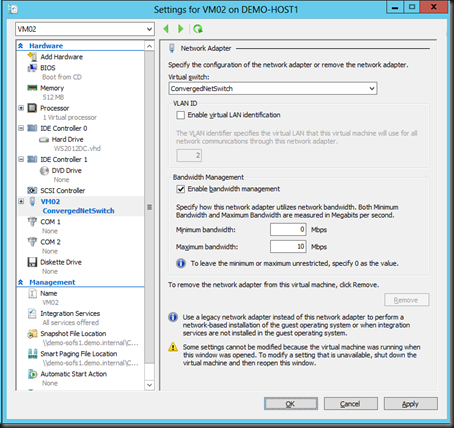The width and height of the screenshot is (454, 428).
Task: Click the Boot from CD text
Action: [62, 77]
